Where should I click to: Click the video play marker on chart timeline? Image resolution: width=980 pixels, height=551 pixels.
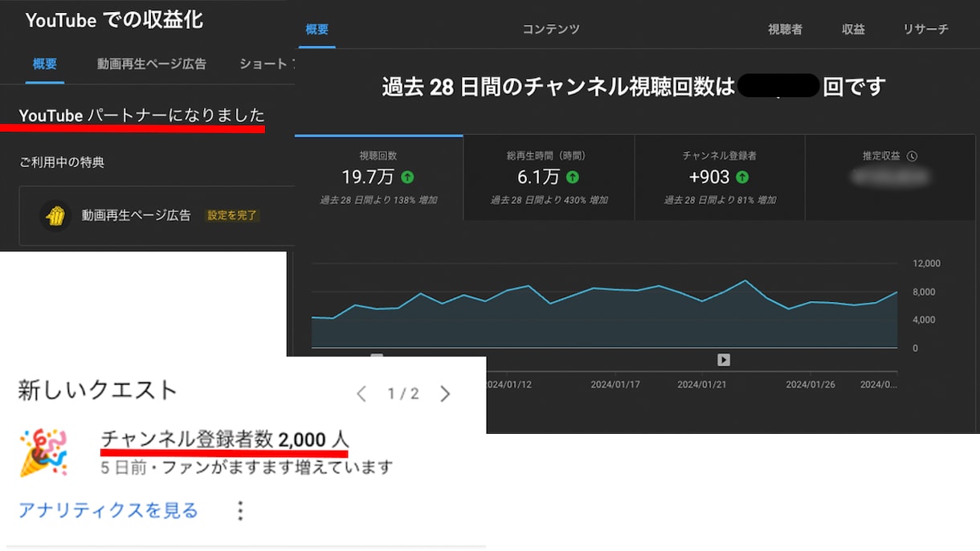(723, 360)
